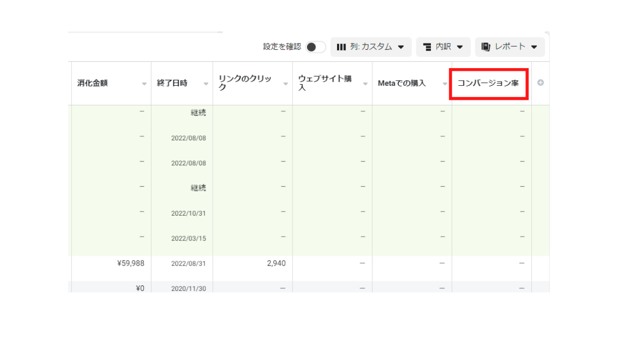Click the report icon beside レポート
Screen dimensions: 644x338
pos(486,47)
